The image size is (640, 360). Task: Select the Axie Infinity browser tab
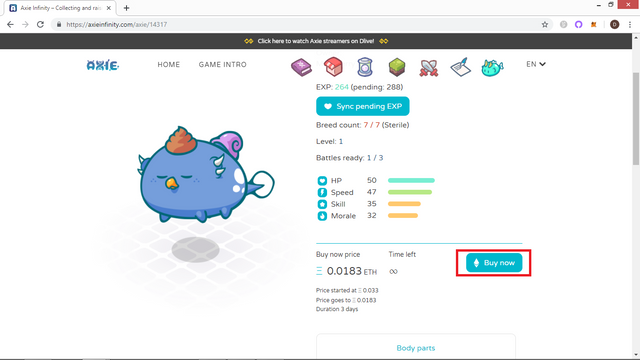coord(60,8)
